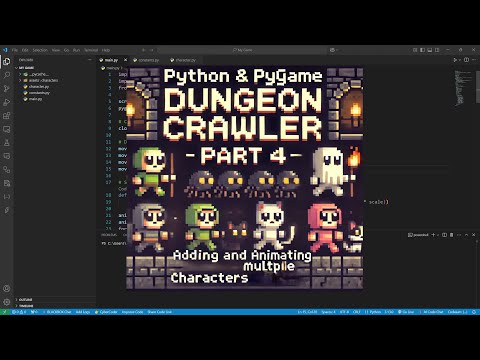Click Share Code Link in status bar
Image resolution: width=480 pixels, height=360 pixels.
[159, 312]
